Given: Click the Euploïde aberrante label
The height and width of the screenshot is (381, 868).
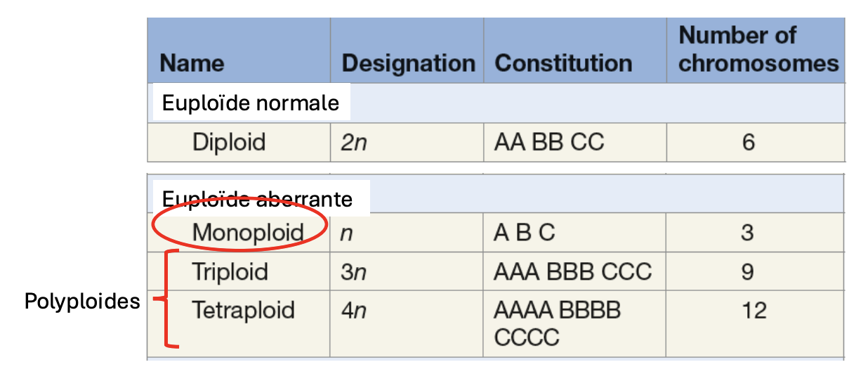Looking at the screenshot, I should pos(257,199).
